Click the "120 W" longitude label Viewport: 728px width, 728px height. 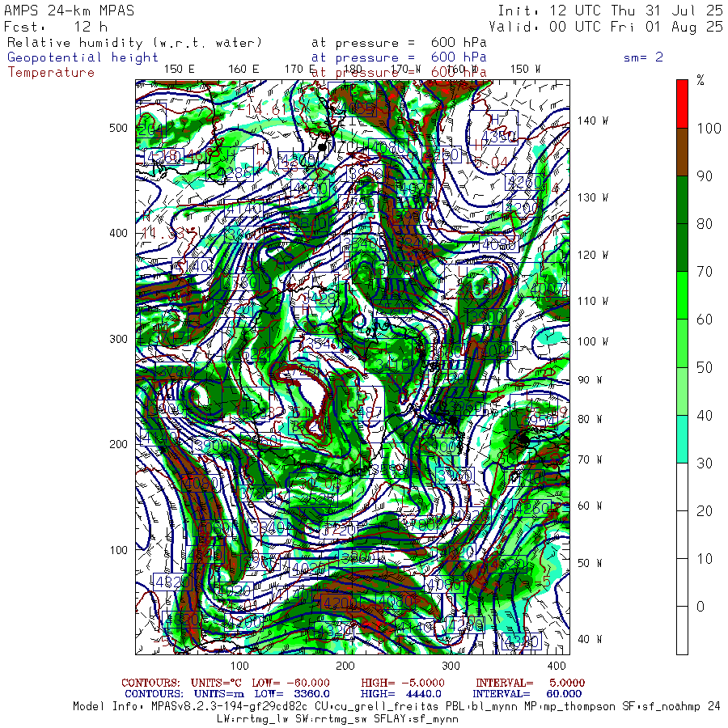click(x=593, y=256)
